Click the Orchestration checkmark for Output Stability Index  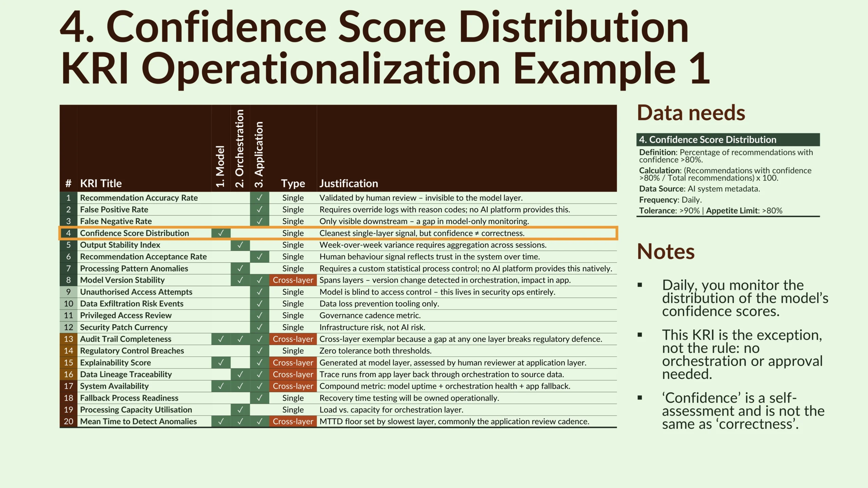tap(240, 245)
